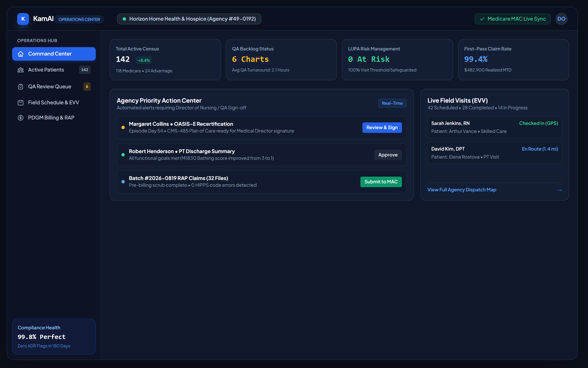Click the Active Patients people icon
Image resolution: width=588 pixels, height=368 pixels.
[21, 70]
